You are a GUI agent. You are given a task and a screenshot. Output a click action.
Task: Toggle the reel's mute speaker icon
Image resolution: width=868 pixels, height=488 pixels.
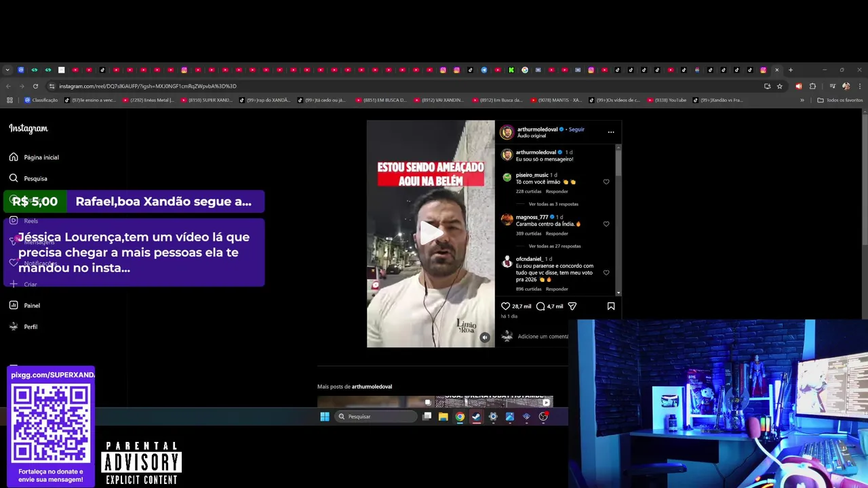pyautogui.click(x=484, y=337)
